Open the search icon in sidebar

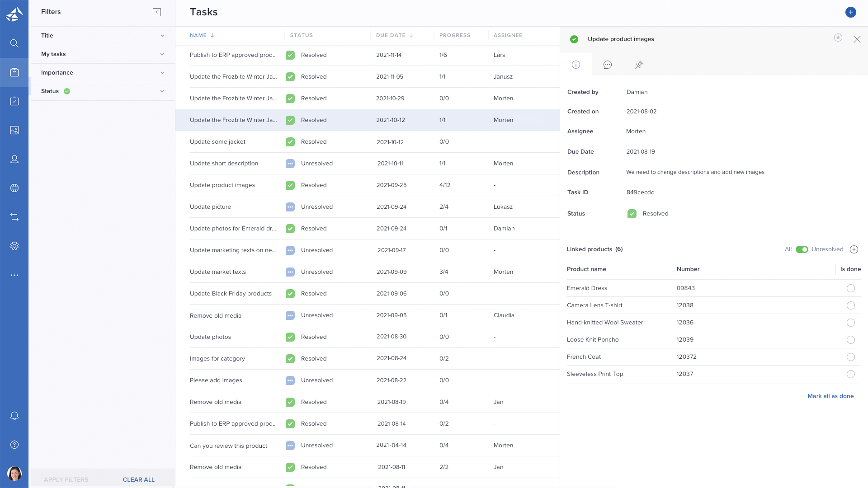click(x=14, y=43)
